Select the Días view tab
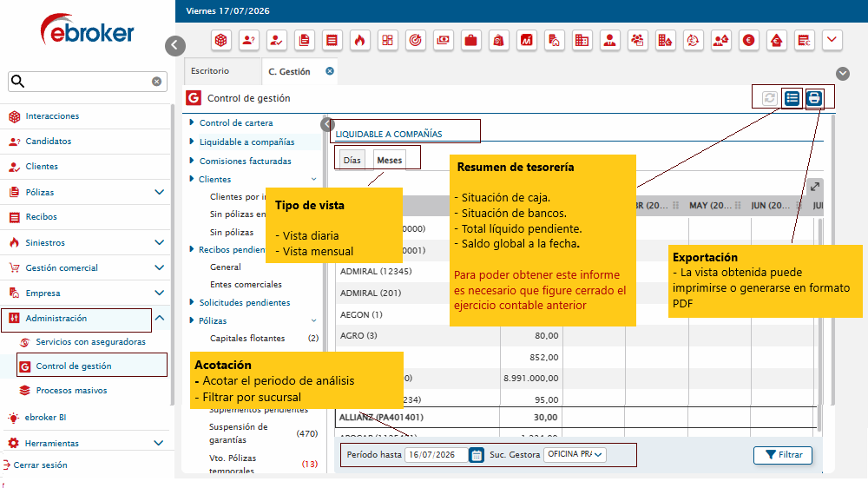The width and height of the screenshot is (868, 488). [352, 160]
